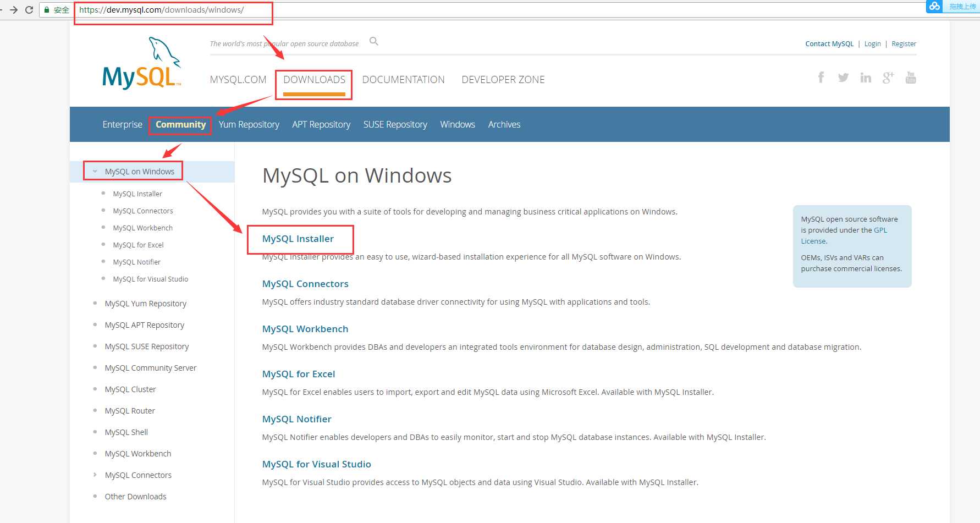Click the secure padlock icon

click(47, 10)
